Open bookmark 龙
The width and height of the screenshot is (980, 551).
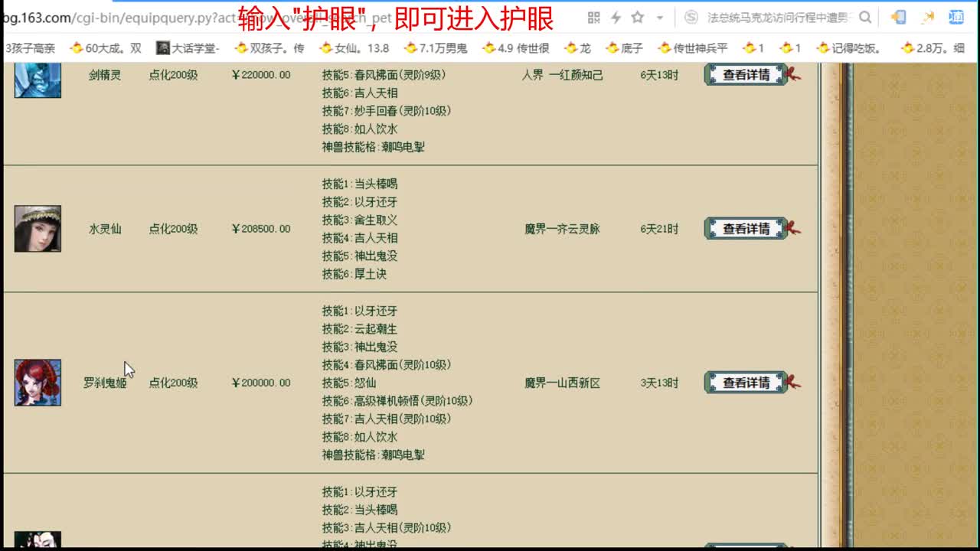[x=577, y=48]
